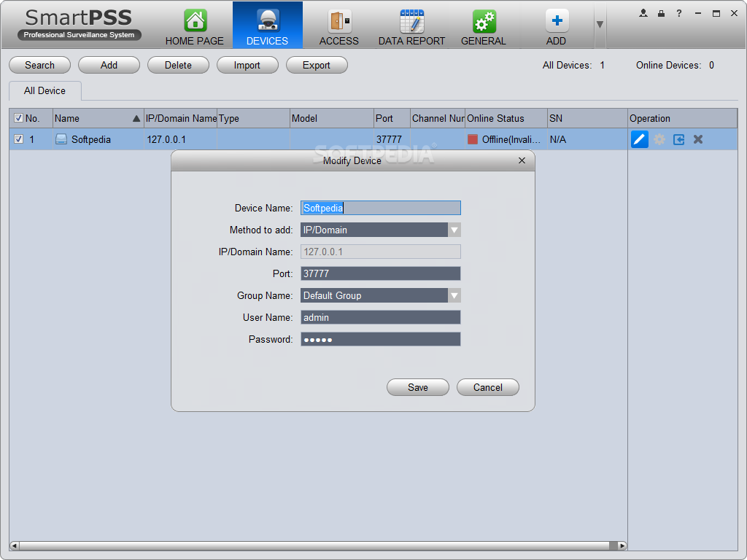Click the Device Name input field
The height and width of the screenshot is (560, 747).
pyautogui.click(x=380, y=208)
